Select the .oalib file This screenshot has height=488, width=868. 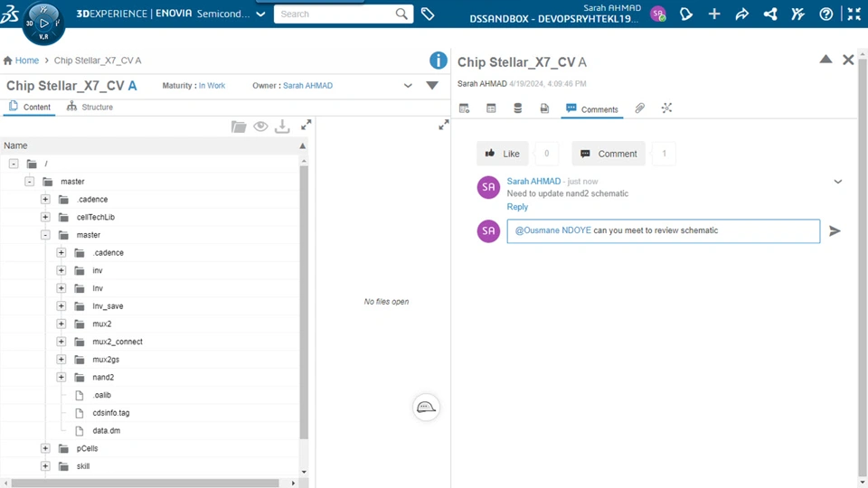(x=102, y=395)
